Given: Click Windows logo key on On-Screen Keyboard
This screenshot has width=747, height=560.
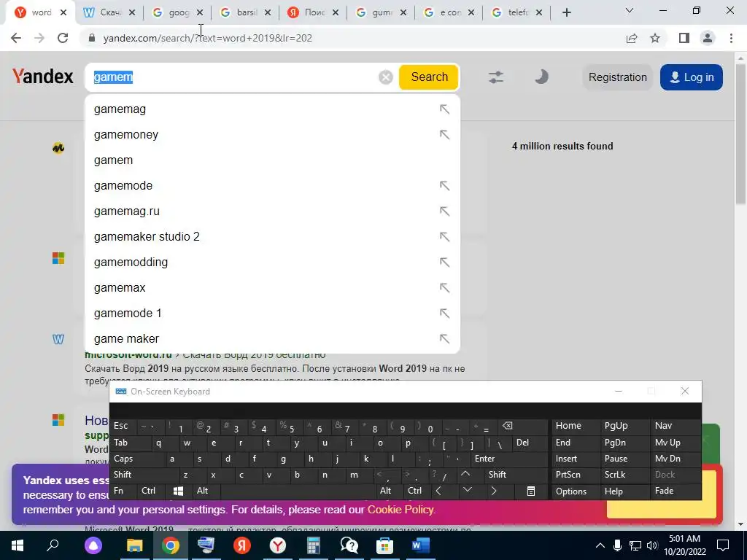Looking at the screenshot, I should (178, 491).
